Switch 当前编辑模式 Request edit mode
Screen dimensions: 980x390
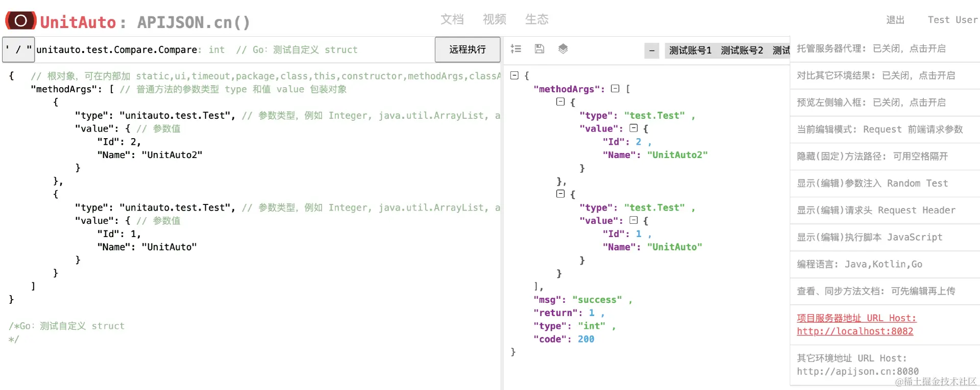pyautogui.click(x=885, y=129)
